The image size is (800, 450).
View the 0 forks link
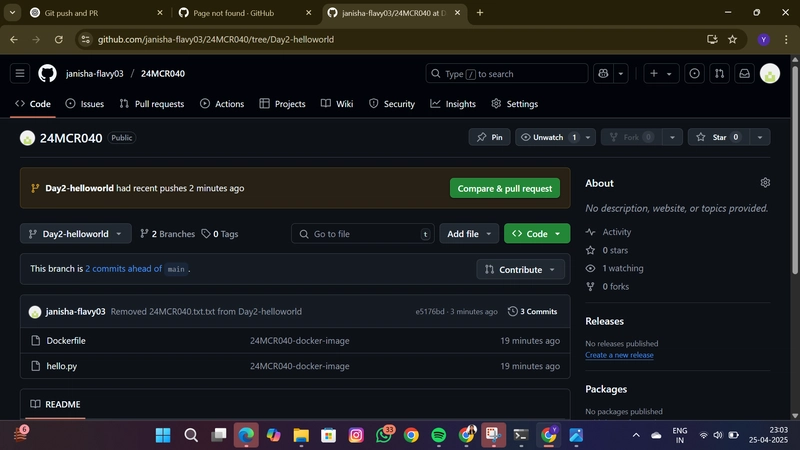point(615,286)
